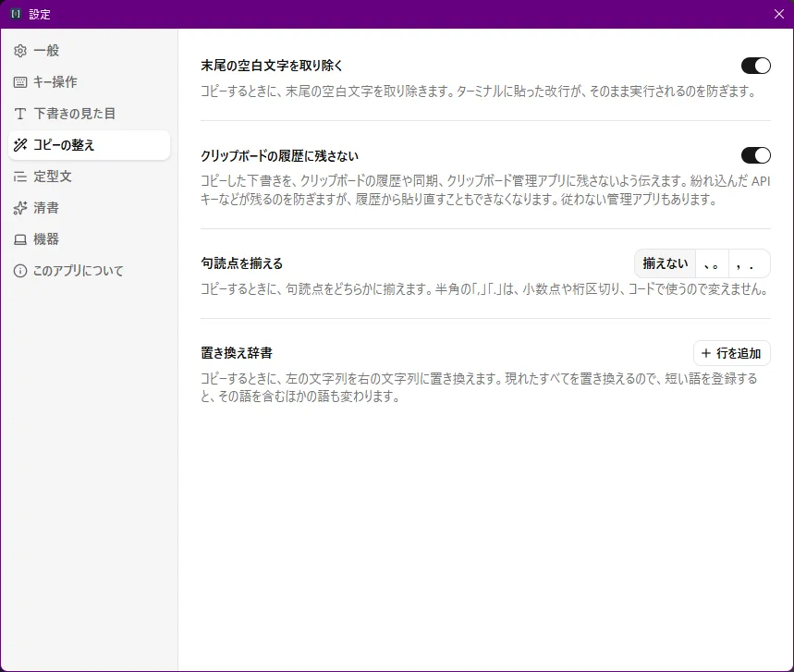
Task: Click the description starting 左の文字列を右の文字列に
Action: (x=479, y=387)
